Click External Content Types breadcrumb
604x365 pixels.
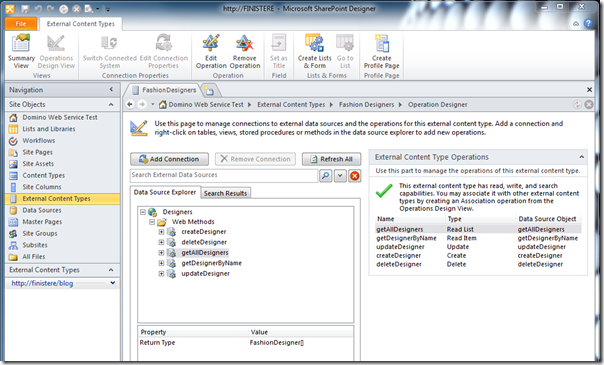point(291,104)
